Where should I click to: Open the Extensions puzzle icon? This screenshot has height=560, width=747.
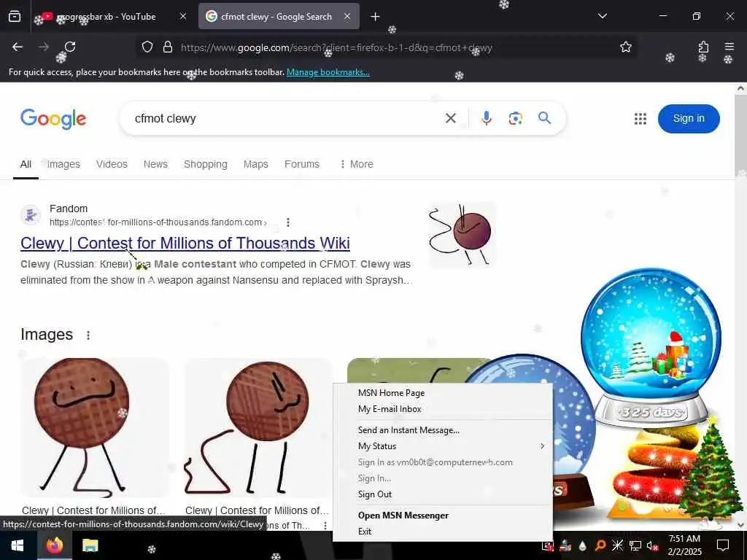703,47
